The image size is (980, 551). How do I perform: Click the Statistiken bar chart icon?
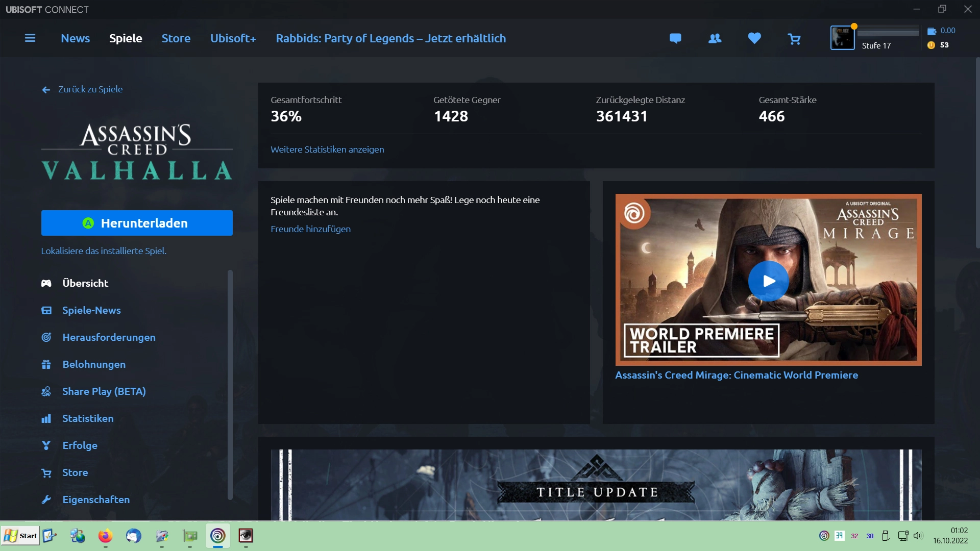[46, 418]
